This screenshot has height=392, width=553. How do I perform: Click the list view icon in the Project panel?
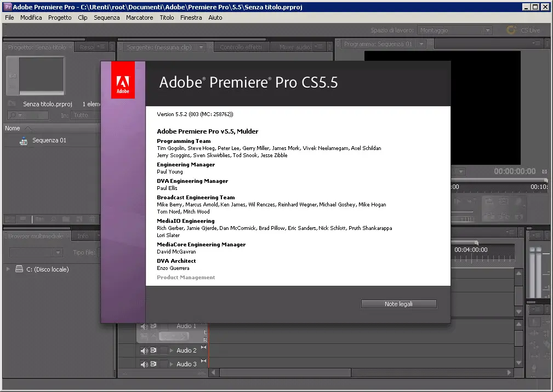pos(9,220)
